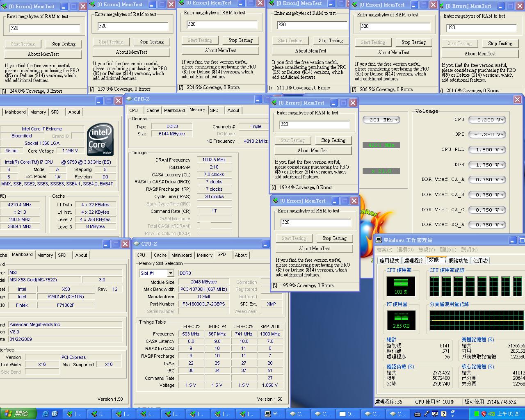Stop Testing in MemTest window at 201.6% coverage
This screenshot has width=525, height=420.
(500, 43)
